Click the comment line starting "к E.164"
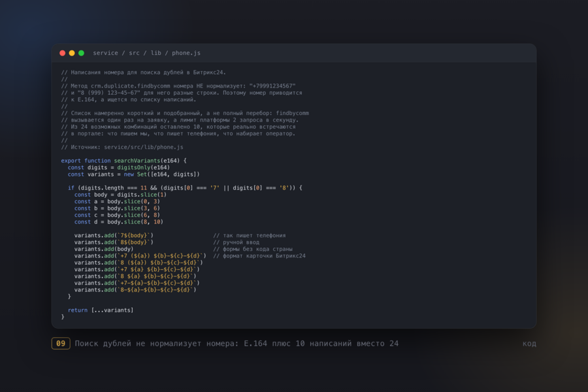 click(x=129, y=99)
